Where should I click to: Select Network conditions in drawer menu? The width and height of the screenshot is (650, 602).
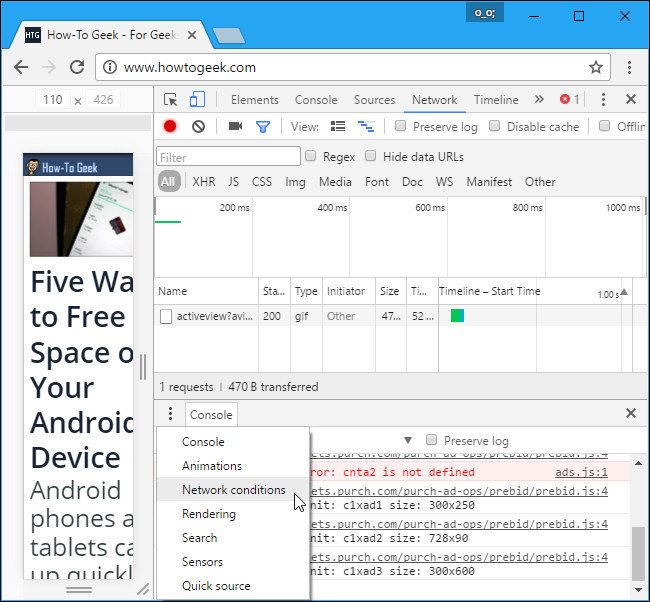click(233, 490)
